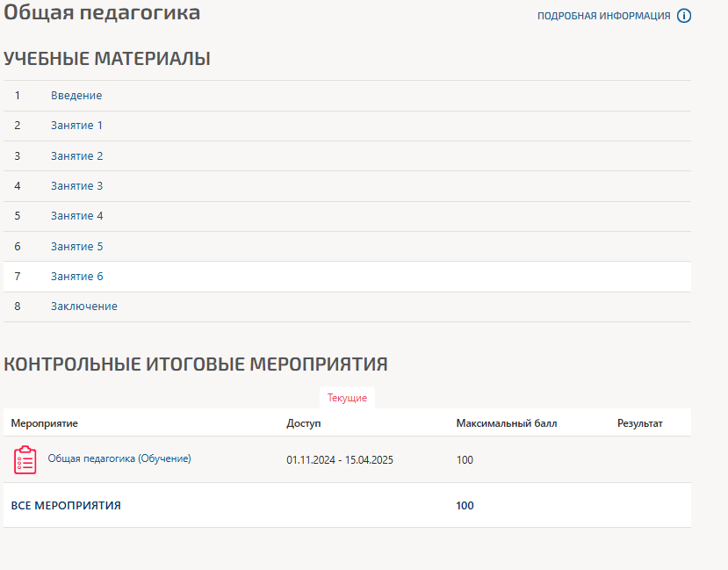Open the highlighted Занятие 6 lesson
Viewport: 728px width, 570px height.
coord(76,277)
